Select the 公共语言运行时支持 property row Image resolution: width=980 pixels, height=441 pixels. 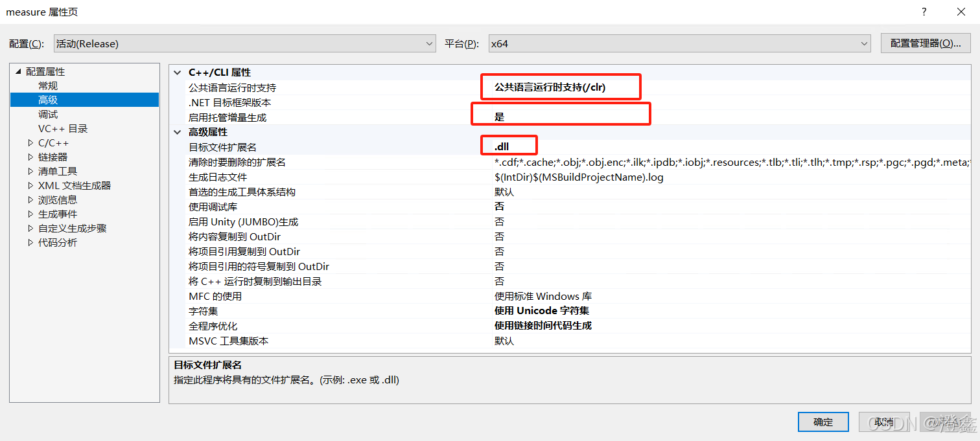tap(232, 87)
